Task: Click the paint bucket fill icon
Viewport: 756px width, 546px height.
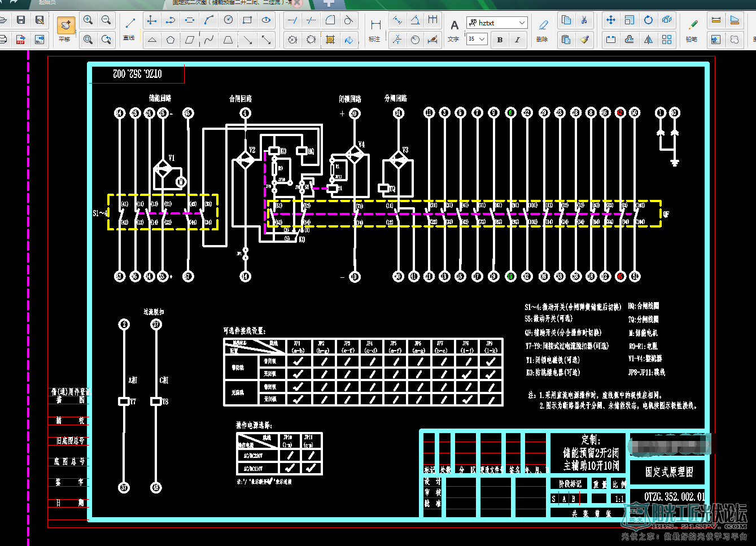Action: pyautogui.click(x=349, y=40)
